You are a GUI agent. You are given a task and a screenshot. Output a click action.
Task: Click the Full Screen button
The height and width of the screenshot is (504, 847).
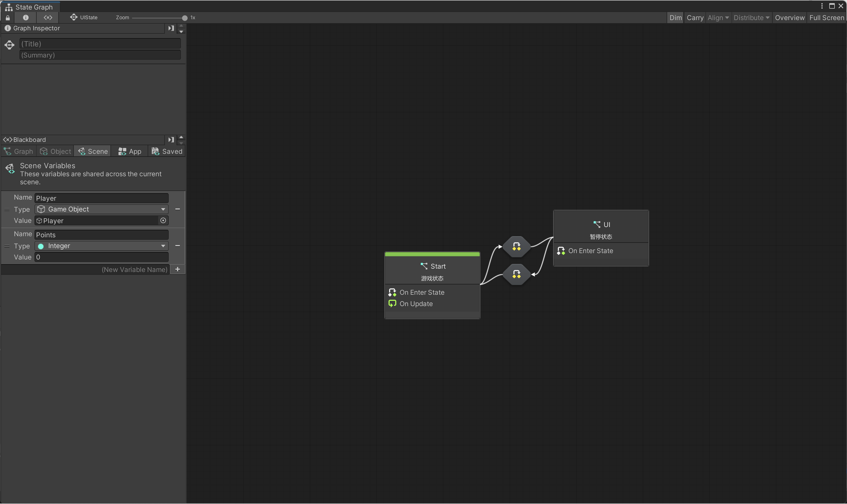click(x=826, y=18)
